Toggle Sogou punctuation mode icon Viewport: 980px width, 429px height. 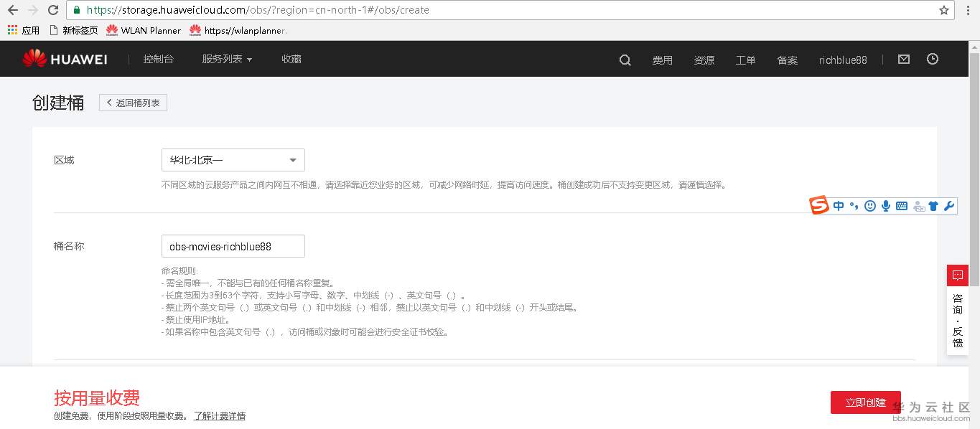click(x=854, y=206)
